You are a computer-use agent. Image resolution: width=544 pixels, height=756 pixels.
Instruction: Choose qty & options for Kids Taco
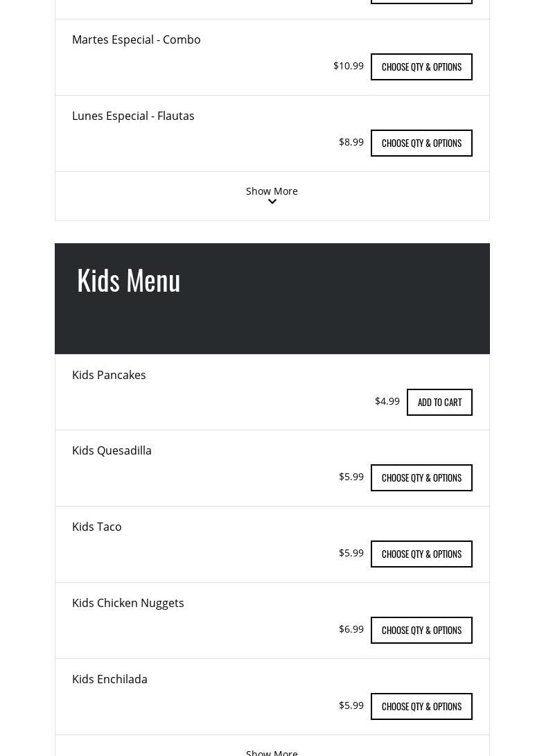click(x=421, y=554)
